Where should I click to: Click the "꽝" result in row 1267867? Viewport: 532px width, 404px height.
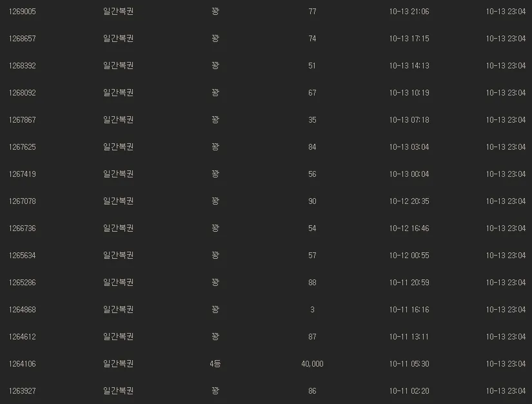pyautogui.click(x=215, y=120)
